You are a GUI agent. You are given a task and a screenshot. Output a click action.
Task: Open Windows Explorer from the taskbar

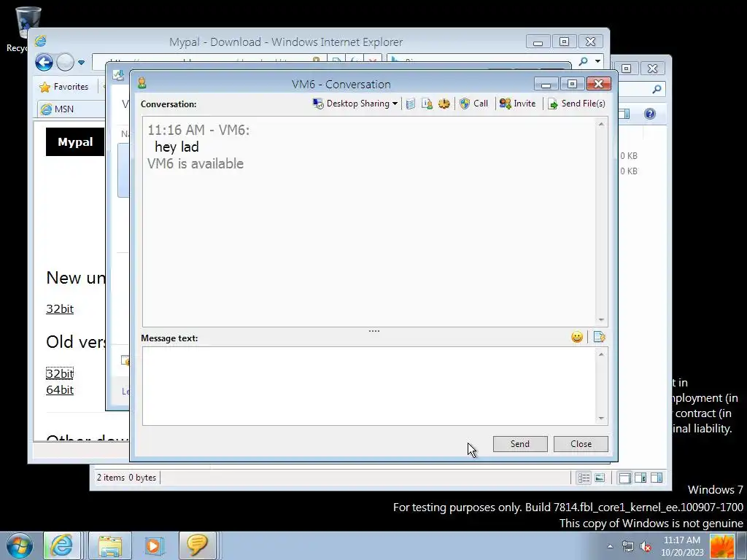pyautogui.click(x=110, y=545)
